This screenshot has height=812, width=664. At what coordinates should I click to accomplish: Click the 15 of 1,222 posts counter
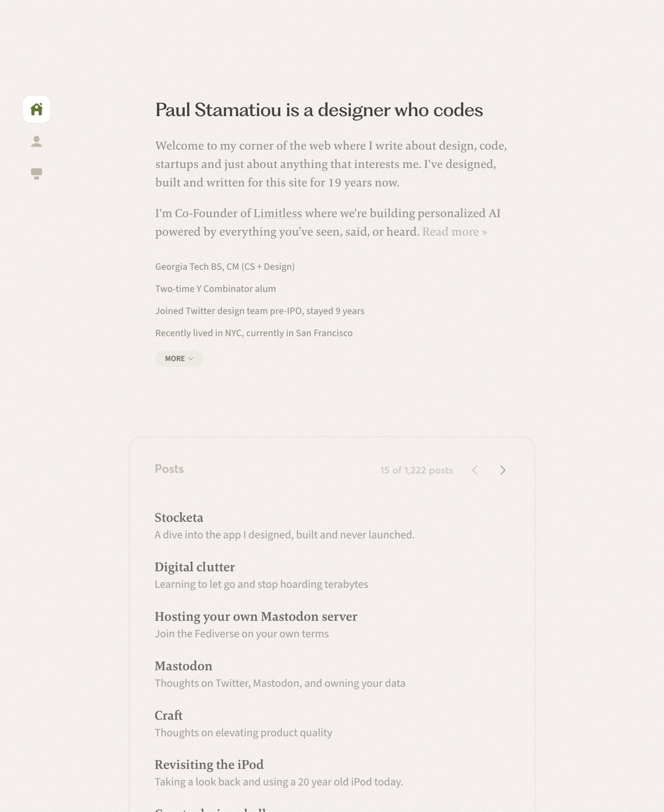coord(416,470)
